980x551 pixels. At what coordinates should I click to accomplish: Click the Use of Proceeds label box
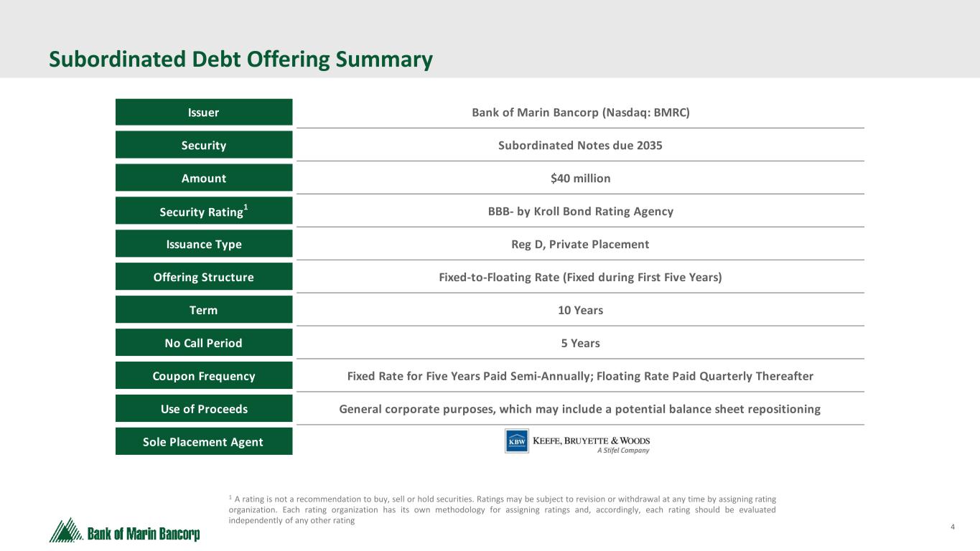(204, 410)
